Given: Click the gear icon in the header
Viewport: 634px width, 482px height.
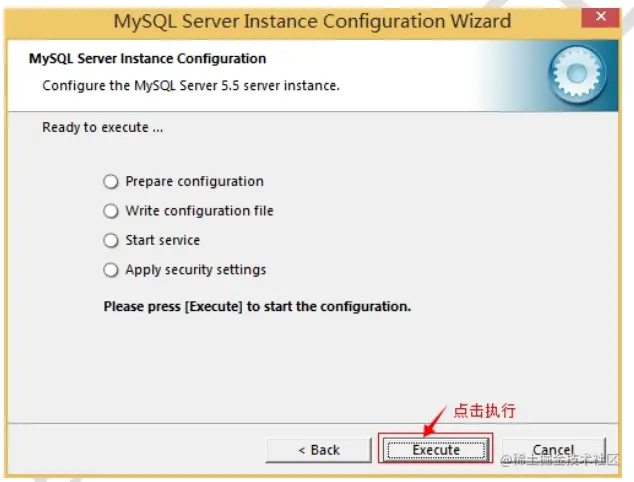Looking at the screenshot, I should 577,74.
